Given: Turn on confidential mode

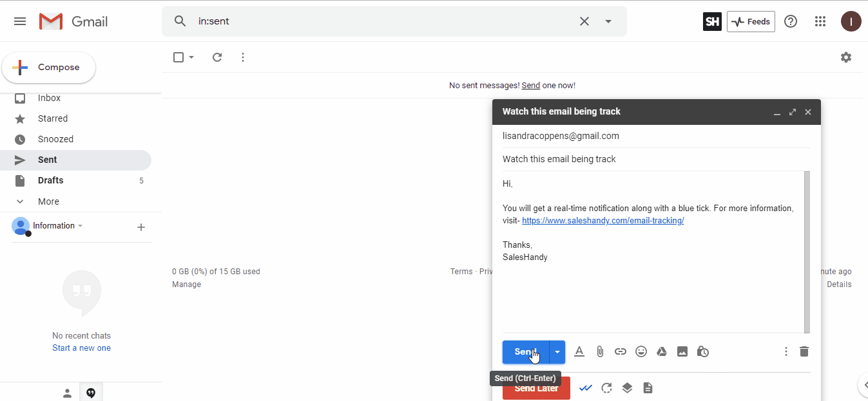Looking at the screenshot, I should point(703,351).
